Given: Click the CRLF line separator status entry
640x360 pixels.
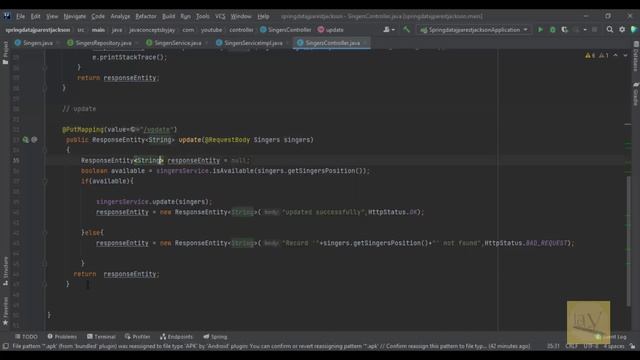Looking at the screenshot, I should pos(571,346).
